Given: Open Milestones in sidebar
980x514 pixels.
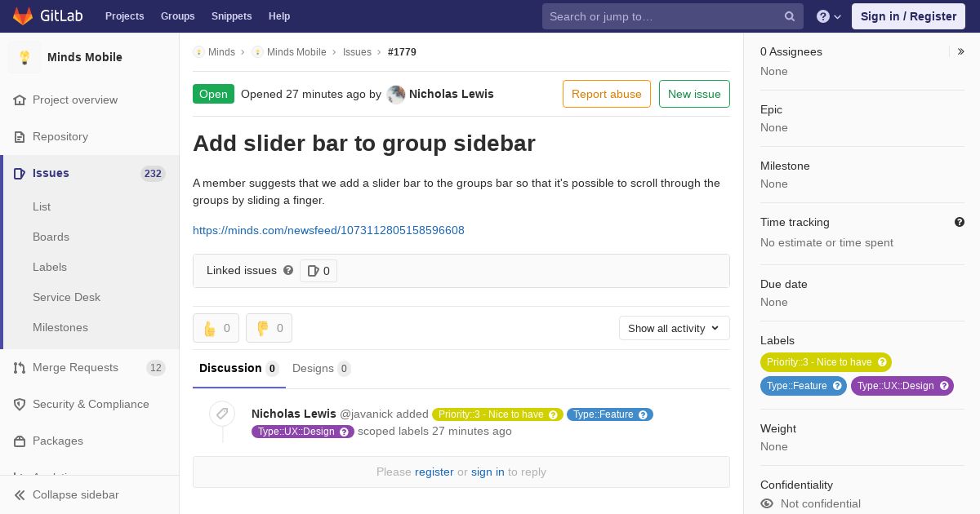Looking at the screenshot, I should pyautogui.click(x=60, y=327).
